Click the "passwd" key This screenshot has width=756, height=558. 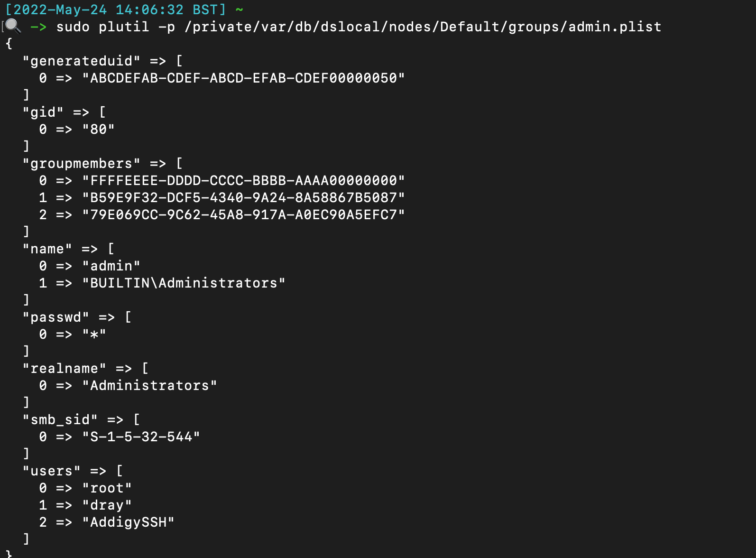[55, 317]
